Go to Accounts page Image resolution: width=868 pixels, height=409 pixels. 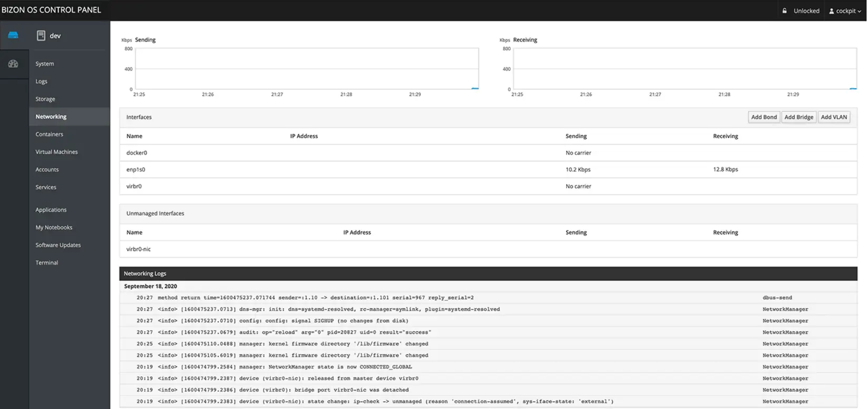[47, 169]
